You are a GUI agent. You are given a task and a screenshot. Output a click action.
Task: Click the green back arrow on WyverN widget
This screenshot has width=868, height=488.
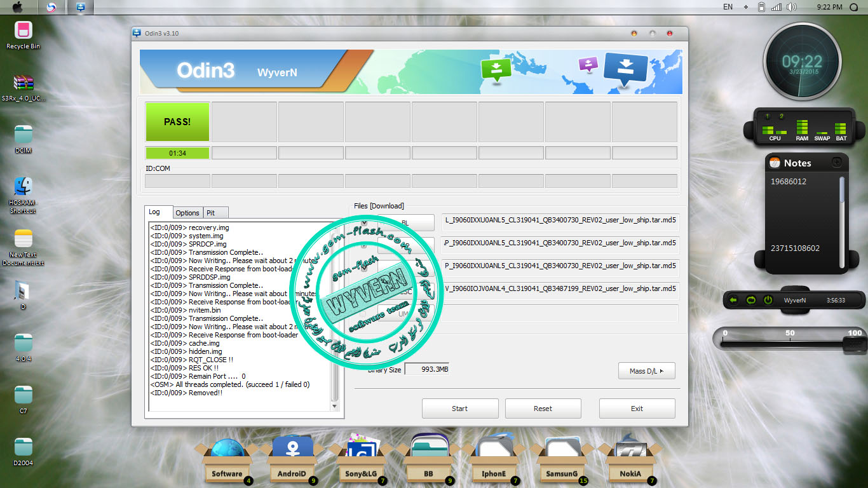[733, 300]
